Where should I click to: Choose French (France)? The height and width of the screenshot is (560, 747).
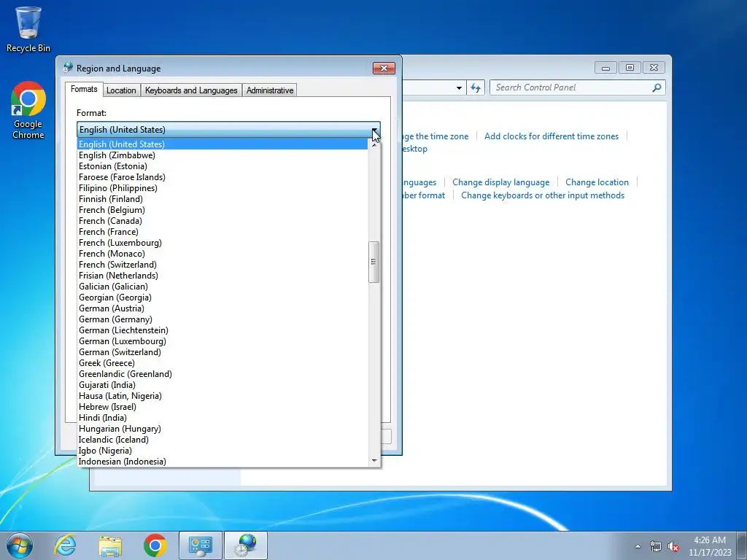pyautogui.click(x=222, y=232)
